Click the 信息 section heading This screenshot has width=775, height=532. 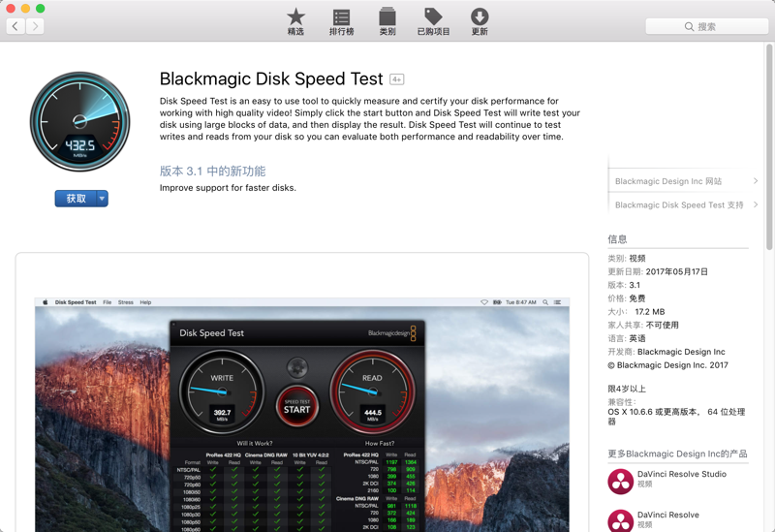click(x=617, y=239)
